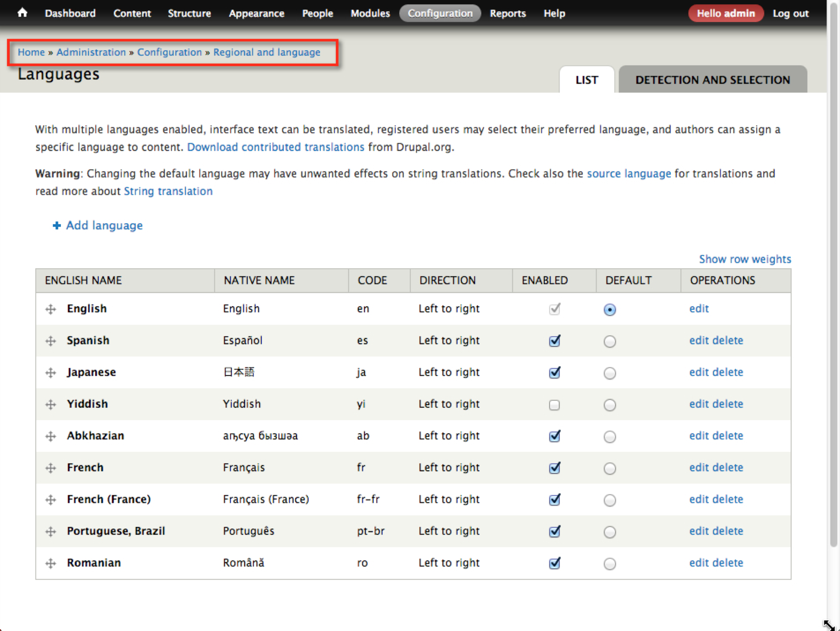
Task: Open the Modules admin menu
Action: [x=370, y=13]
